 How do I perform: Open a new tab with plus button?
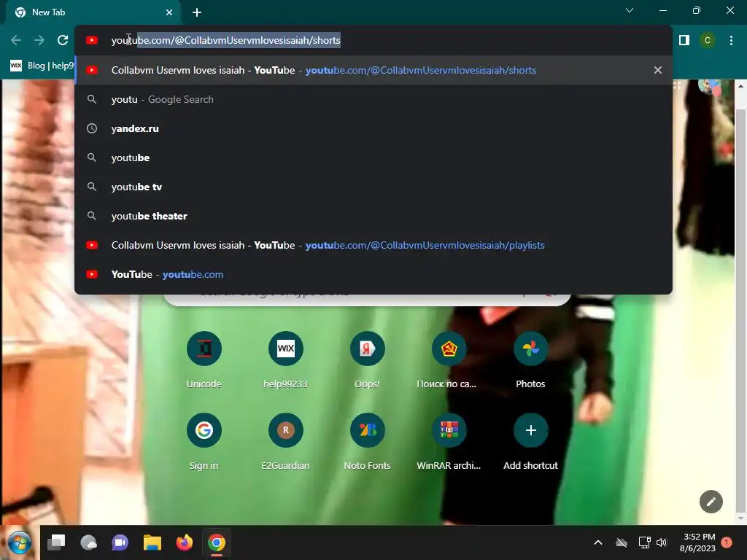(197, 12)
